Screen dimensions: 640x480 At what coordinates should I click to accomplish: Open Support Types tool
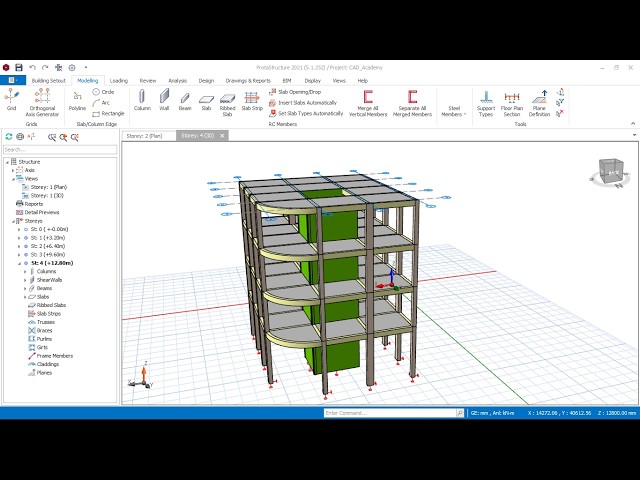[x=486, y=103]
